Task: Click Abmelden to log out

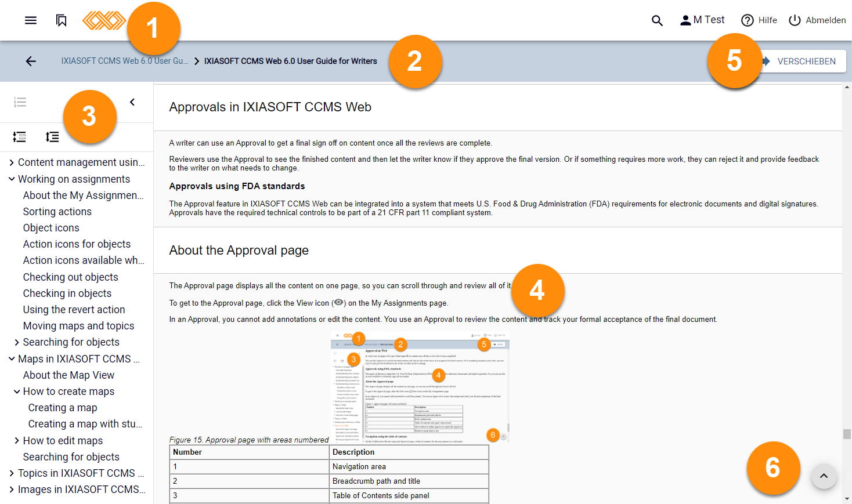Action: coord(817,20)
